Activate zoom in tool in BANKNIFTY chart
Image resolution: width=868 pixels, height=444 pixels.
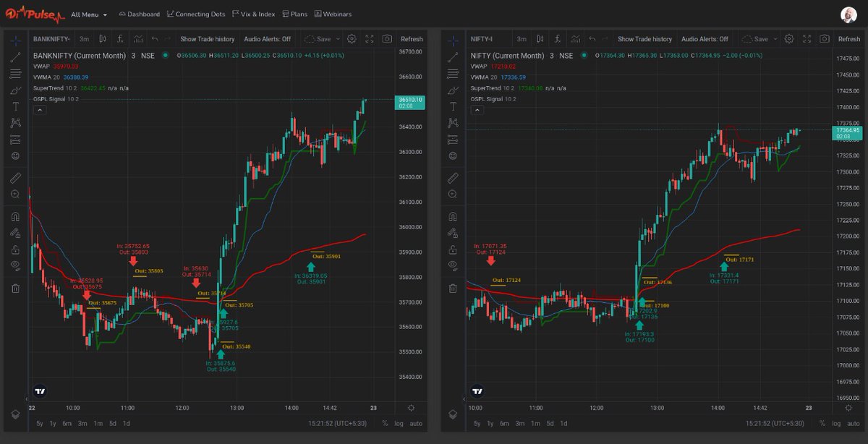click(x=15, y=195)
